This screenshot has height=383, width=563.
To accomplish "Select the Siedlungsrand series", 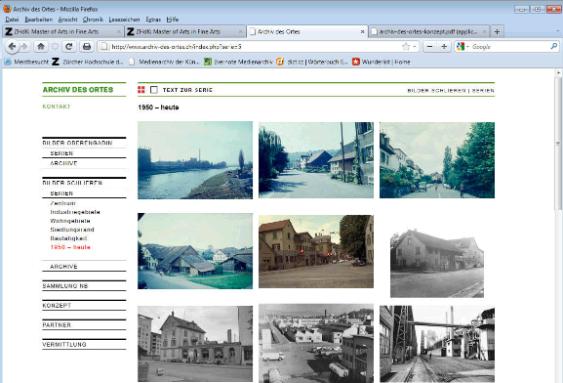I will 72,230.
